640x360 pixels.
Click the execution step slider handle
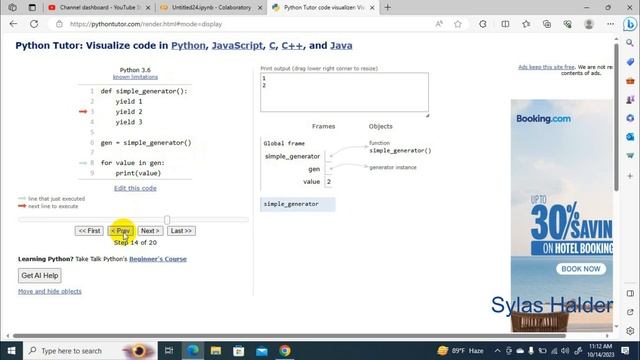click(167, 220)
